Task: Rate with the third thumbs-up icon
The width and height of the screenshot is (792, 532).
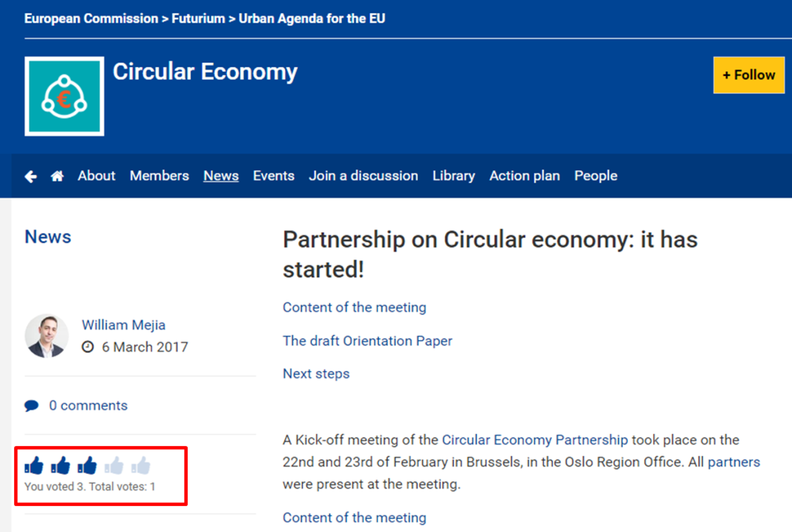Action: 87,465
